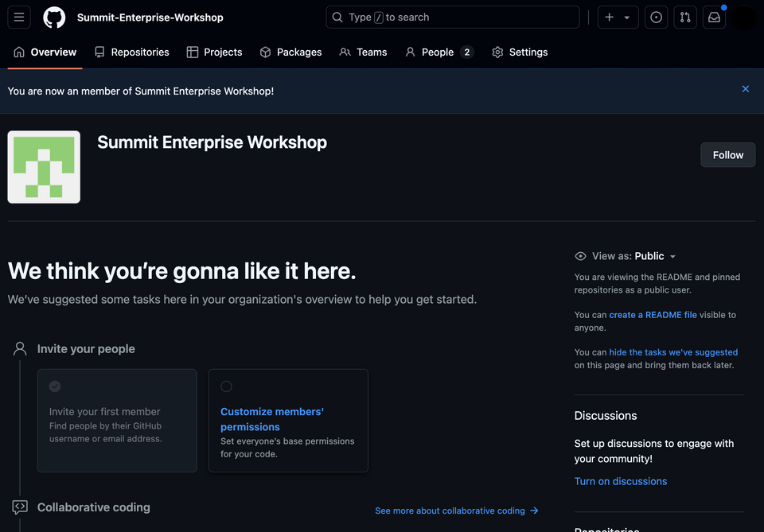Toggle the Customize members' permissions circle
The width and height of the screenshot is (764, 532).
[226, 386]
